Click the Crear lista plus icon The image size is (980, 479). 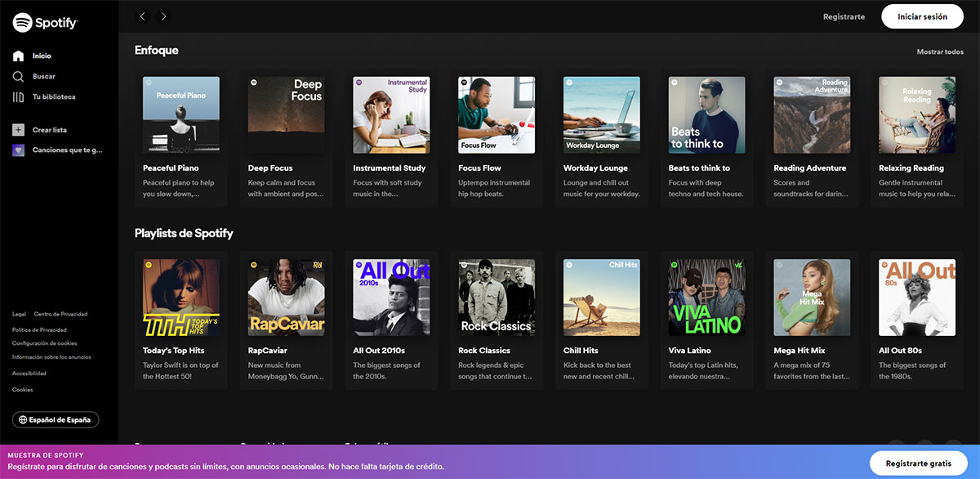(18, 130)
